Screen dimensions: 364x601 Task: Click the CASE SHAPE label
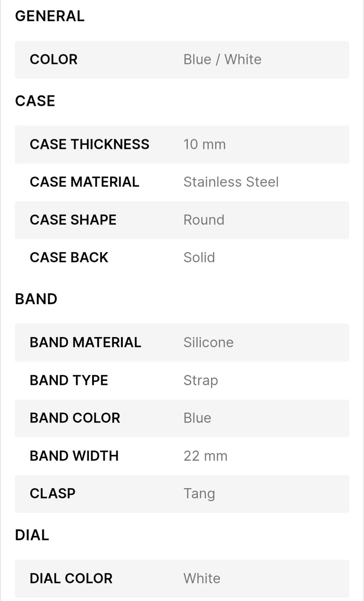tap(73, 220)
